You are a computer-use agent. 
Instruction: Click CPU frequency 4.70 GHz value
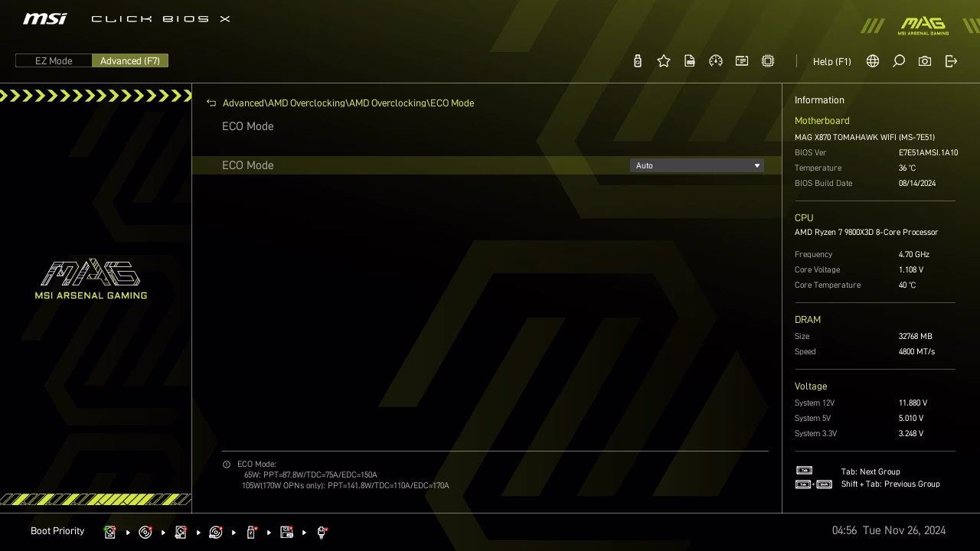(914, 255)
